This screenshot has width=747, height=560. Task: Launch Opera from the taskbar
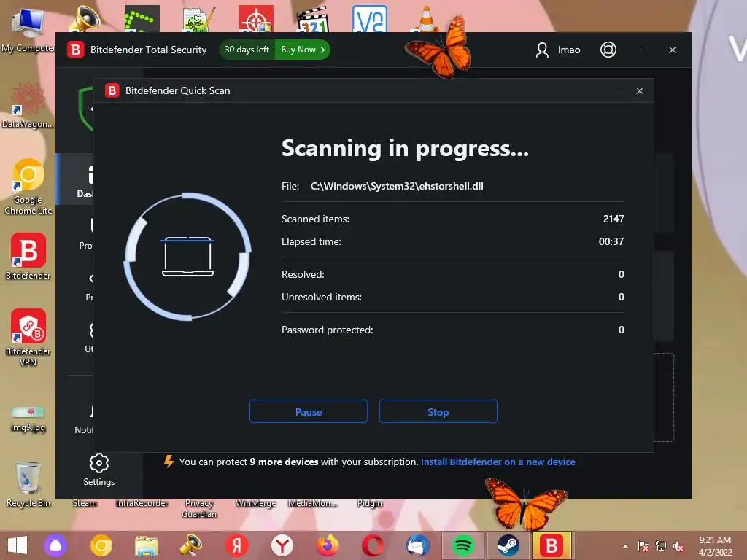pyautogui.click(x=373, y=545)
